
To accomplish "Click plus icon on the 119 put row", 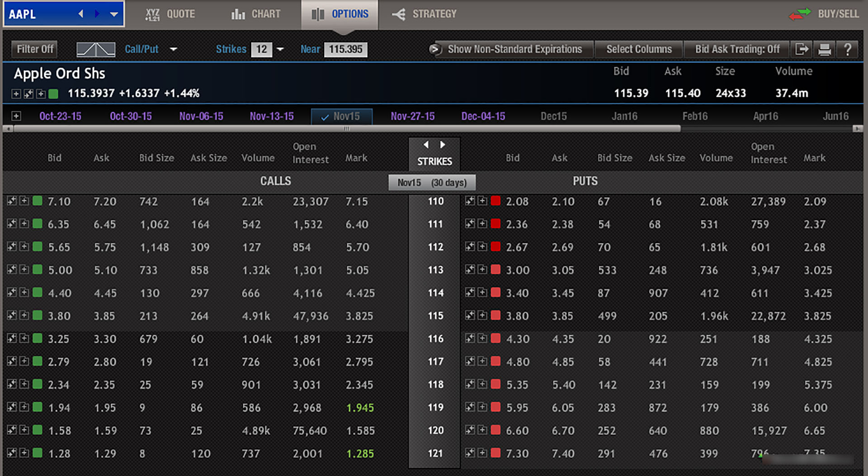I will tap(482, 407).
